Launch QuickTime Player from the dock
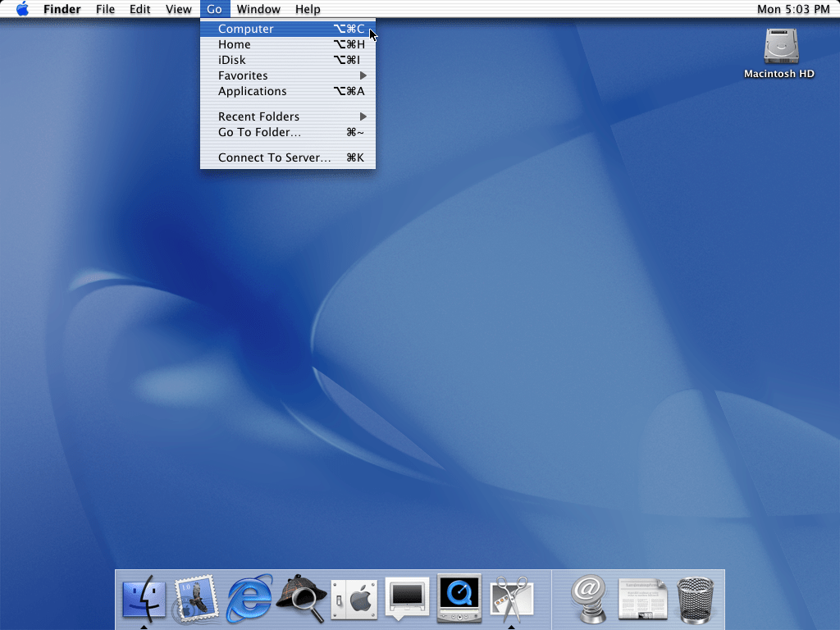The height and width of the screenshot is (630, 840). coord(459,600)
